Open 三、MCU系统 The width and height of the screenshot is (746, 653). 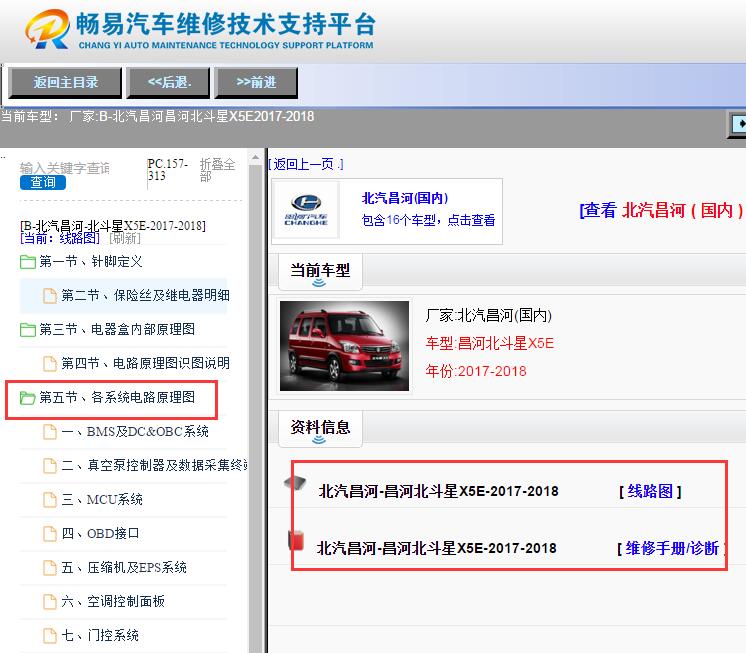(x=102, y=499)
